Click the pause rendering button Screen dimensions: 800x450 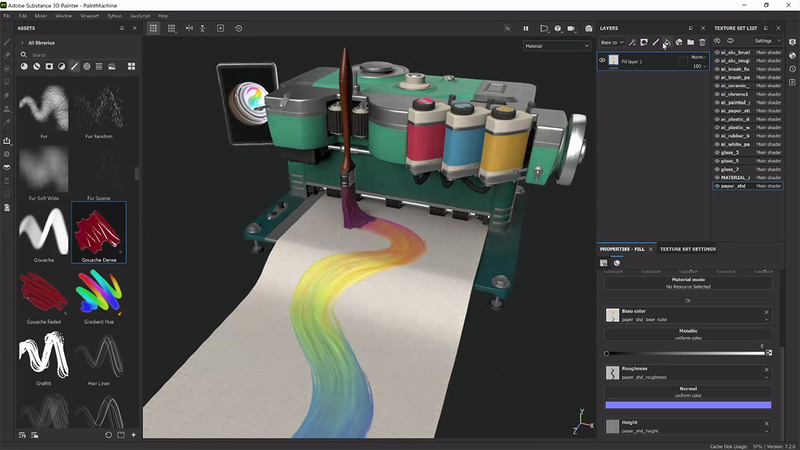click(x=526, y=29)
